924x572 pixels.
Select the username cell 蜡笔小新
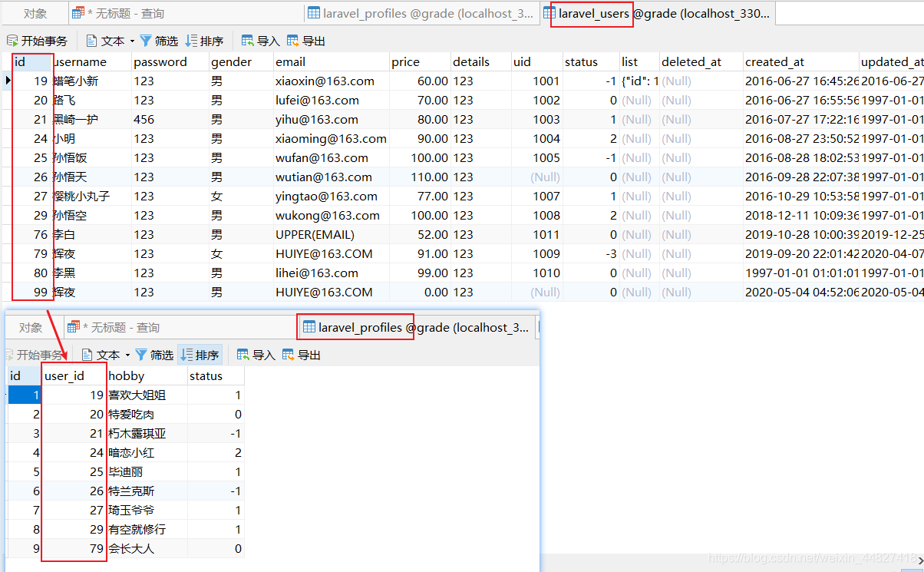tap(91, 81)
